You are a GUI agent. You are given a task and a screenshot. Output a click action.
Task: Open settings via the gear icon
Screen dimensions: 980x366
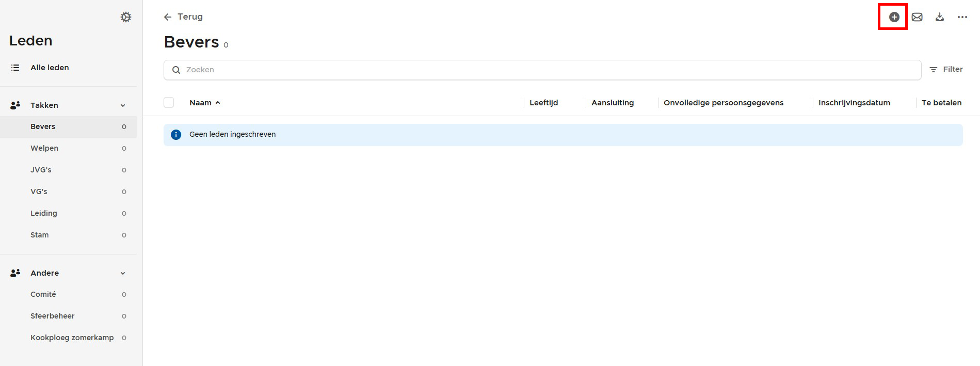click(x=126, y=17)
